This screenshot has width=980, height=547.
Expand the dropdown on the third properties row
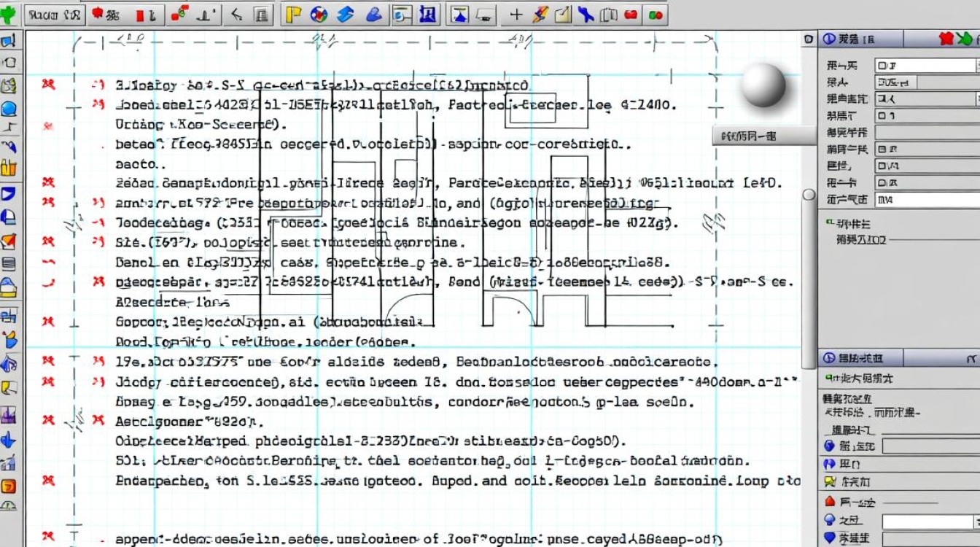(x=976, y=98)
